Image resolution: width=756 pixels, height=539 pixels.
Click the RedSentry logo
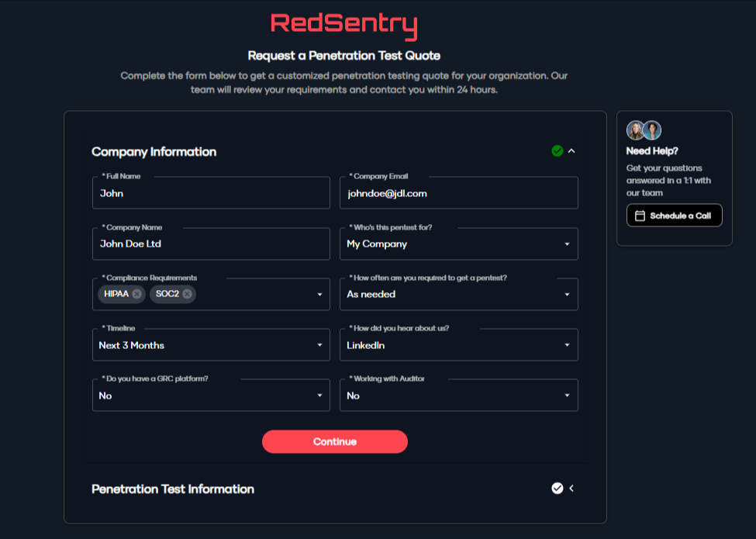point(343,25)
